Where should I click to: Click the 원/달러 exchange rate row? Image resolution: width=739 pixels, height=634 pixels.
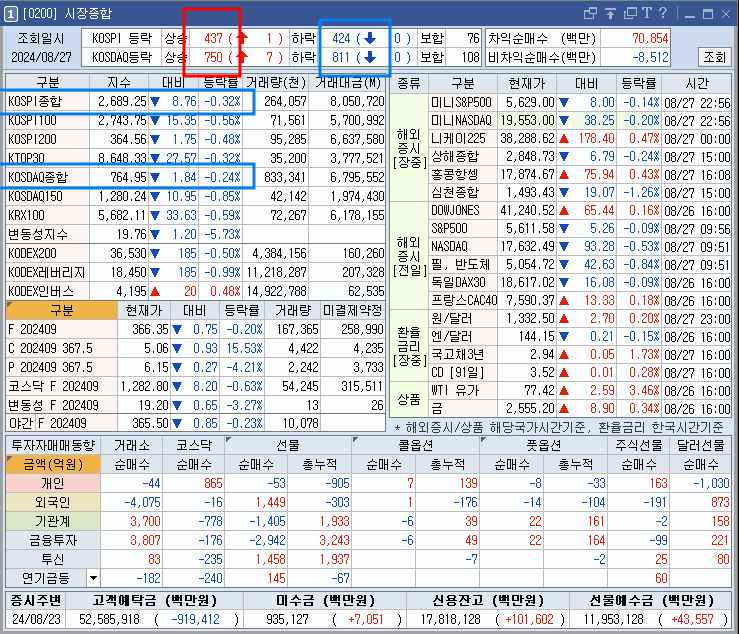click(x=580, y=319)
